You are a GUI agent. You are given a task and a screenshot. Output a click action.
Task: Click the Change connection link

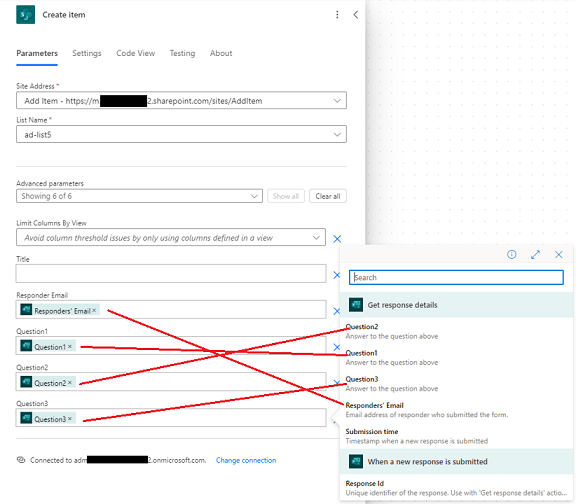point(246,460)
